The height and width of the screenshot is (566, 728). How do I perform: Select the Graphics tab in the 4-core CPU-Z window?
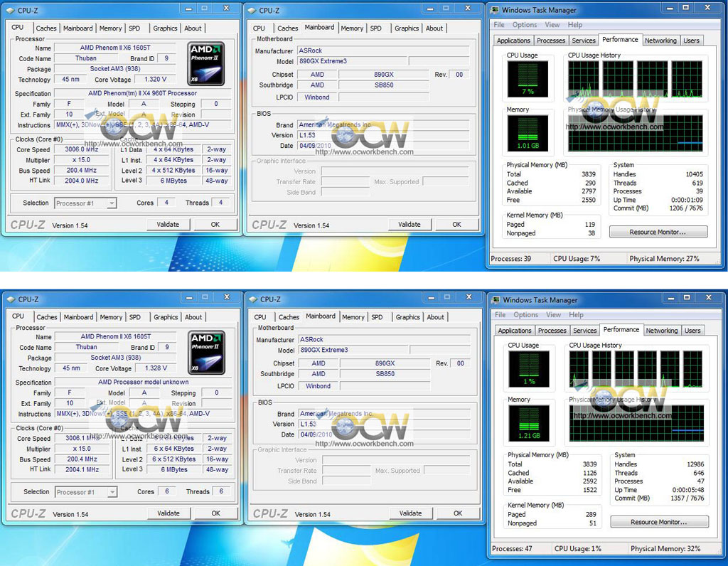coord(165,28)
